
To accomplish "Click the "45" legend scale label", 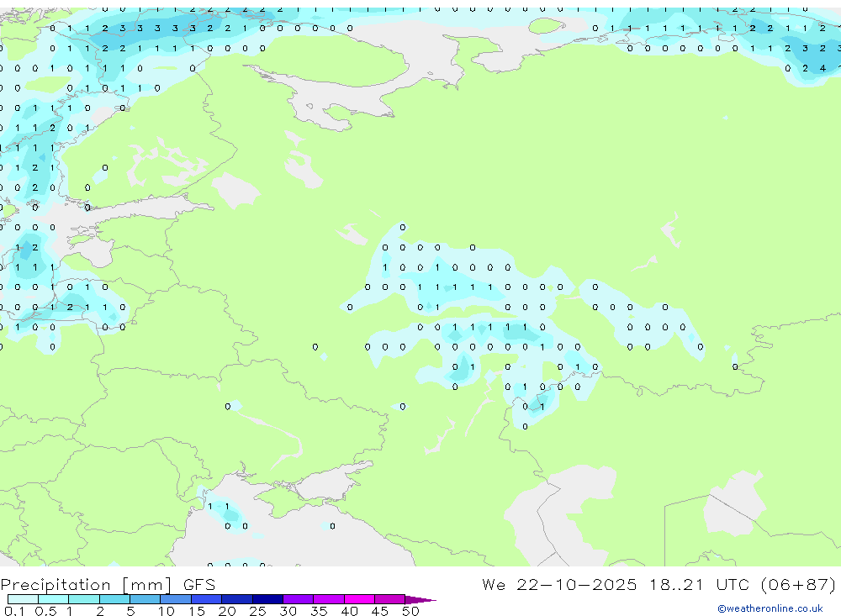I will click(x=380, y=611).
